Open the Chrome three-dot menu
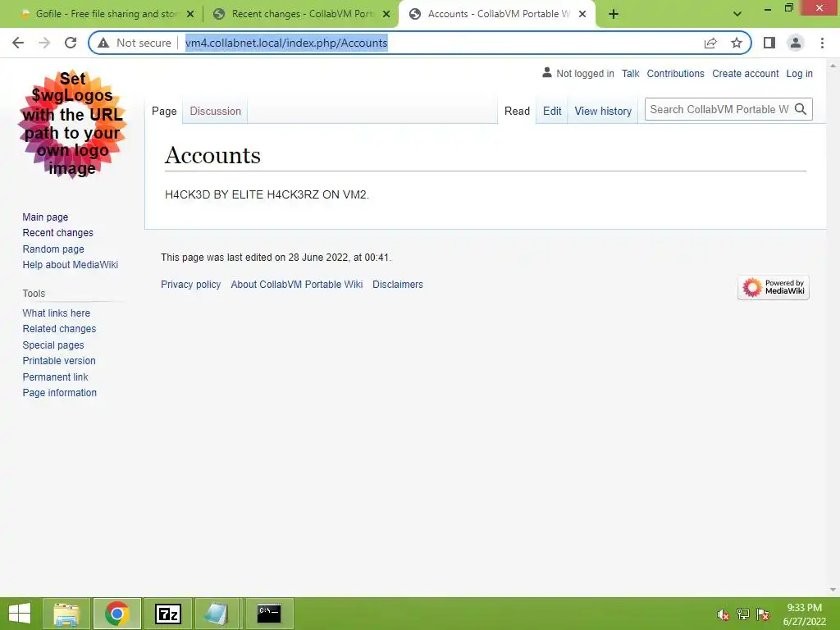Viewport: 840px width, 630px height. (x=822, y=43)
